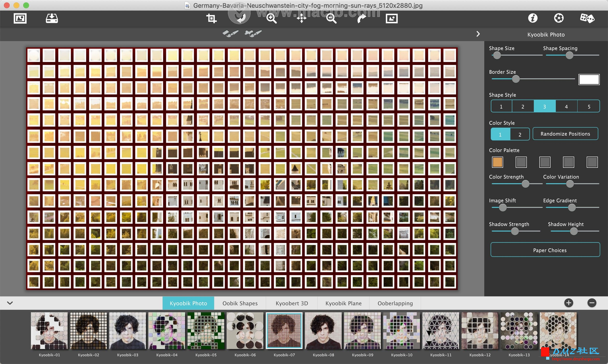
Task: Click the last gray palette swatch
Action: click(x=592, y=162)
